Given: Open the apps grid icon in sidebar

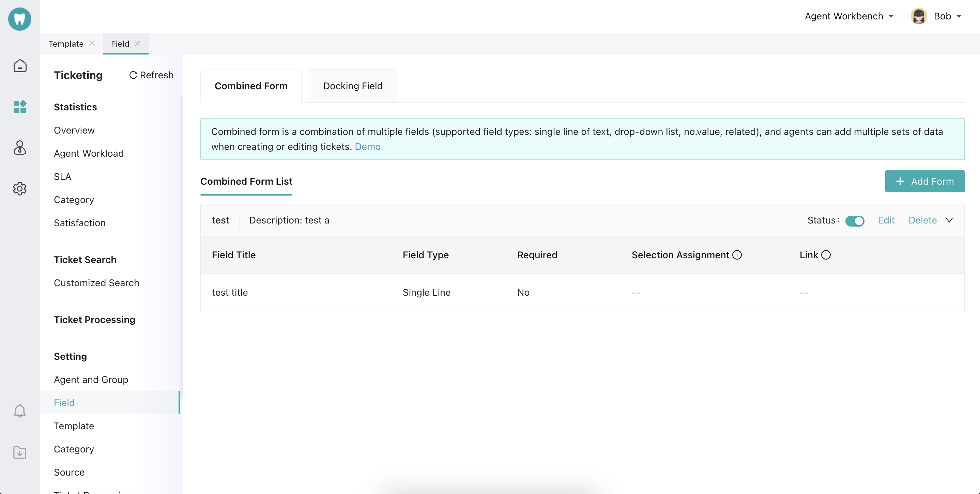Looking at the screenshot, I should click(20, 107).
